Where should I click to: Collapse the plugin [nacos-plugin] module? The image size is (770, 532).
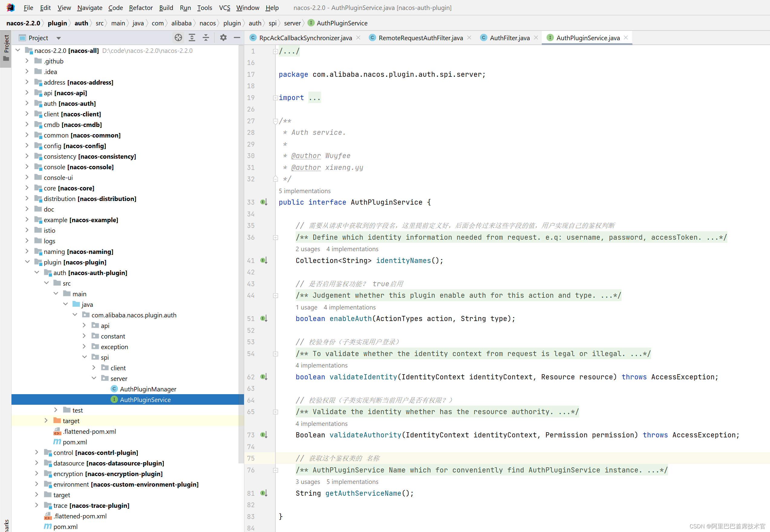(x=27, y=262)
